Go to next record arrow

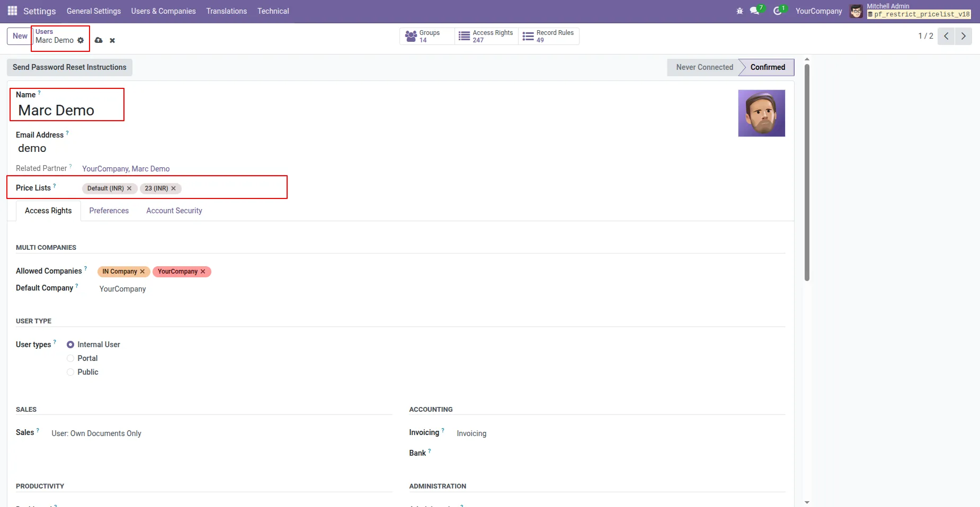[963, 36]
